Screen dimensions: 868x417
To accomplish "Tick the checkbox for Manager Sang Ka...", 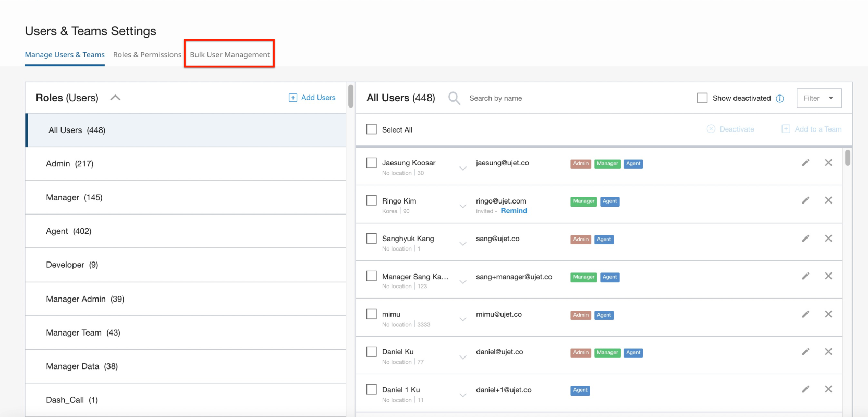I will tap(372, 276).
